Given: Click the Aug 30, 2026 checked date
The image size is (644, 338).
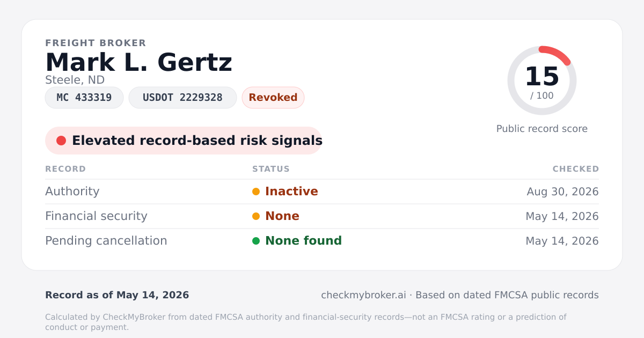Looking at the screenshot, I should (563, 192).
